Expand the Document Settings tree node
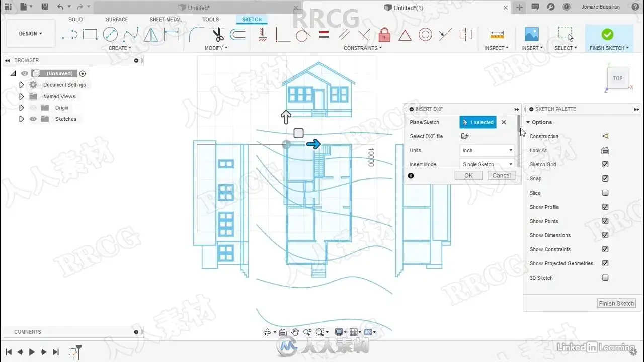 [21, 85]
